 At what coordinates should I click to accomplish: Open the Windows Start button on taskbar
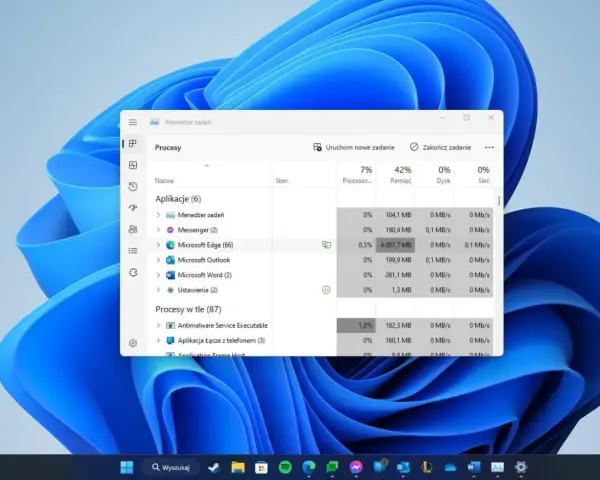click(x=127, y=467)
